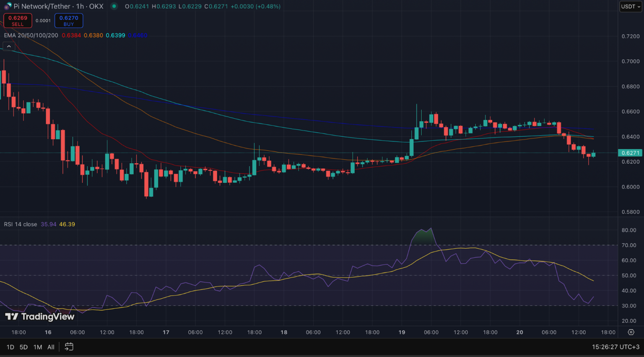Screen dimensions: 644x357
Task: Select the 5D time range
Action: [x=23, y=347]
